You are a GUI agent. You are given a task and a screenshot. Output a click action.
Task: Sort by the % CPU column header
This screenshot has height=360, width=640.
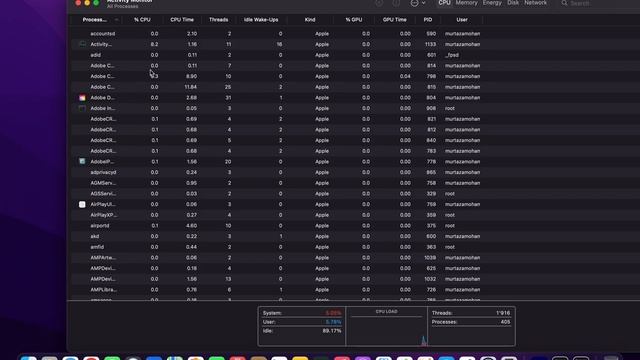[142, 20]
